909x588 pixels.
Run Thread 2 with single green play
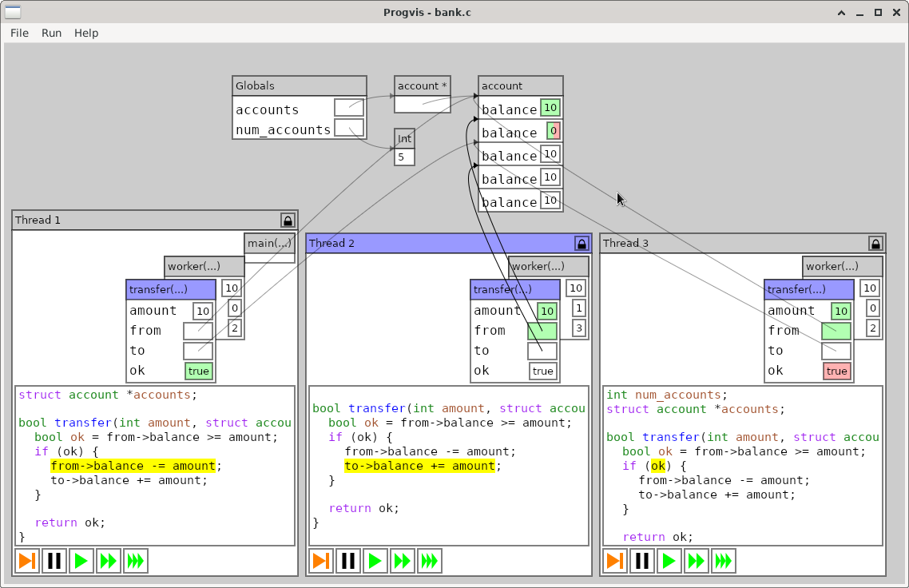coord(375,561)
